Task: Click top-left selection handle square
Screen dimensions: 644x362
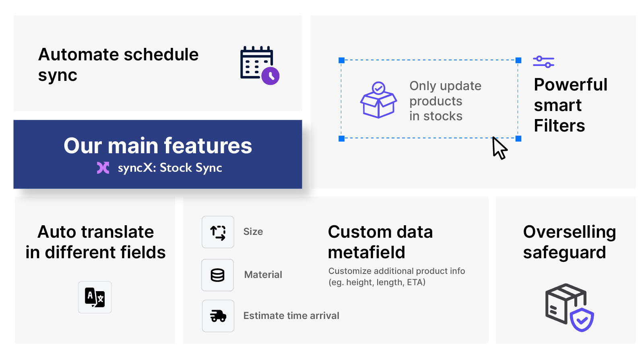Action: tap(341, 60)
